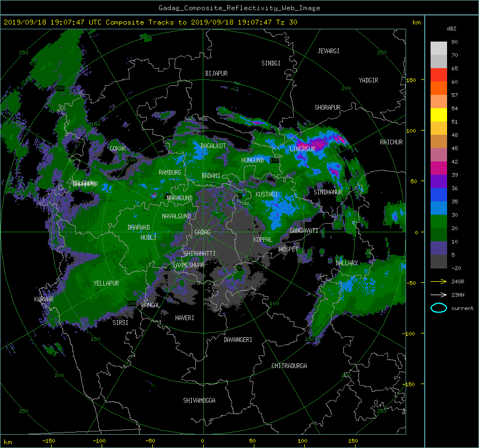Click the BADAMI city label
Viewport: 479px width, 448px height.
pyautogui.click(x=211, y=176)
